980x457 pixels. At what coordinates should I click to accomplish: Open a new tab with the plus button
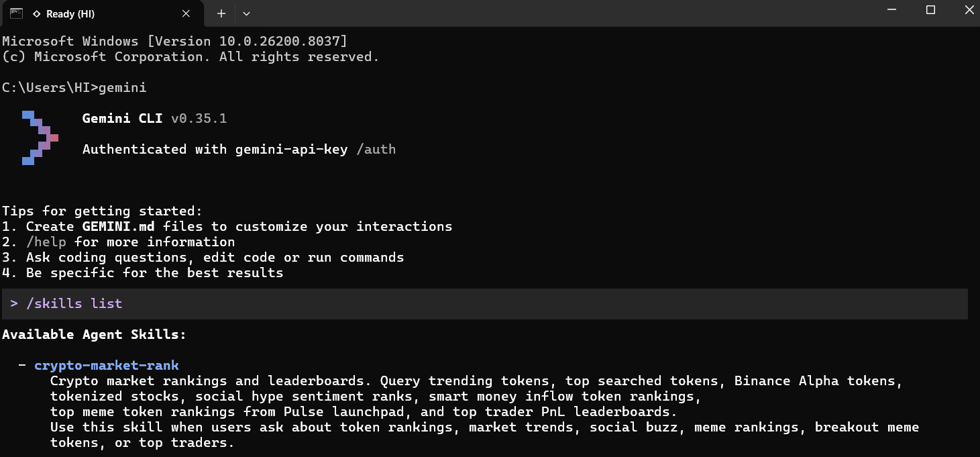(x=221, y=13)
